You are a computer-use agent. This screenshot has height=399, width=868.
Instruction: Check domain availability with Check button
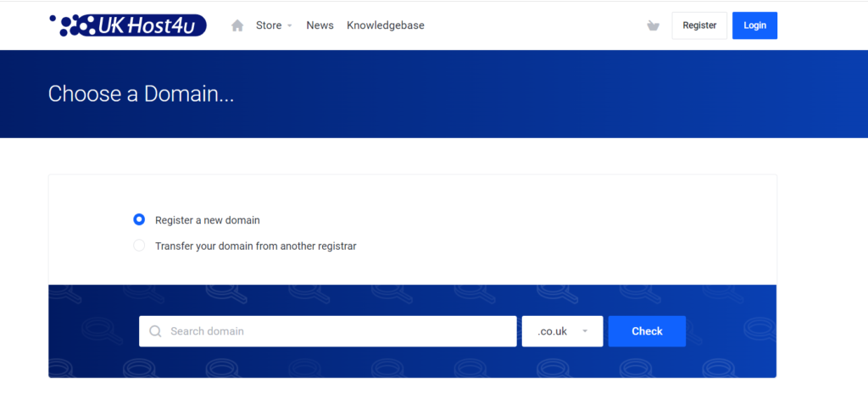(647, 331)
